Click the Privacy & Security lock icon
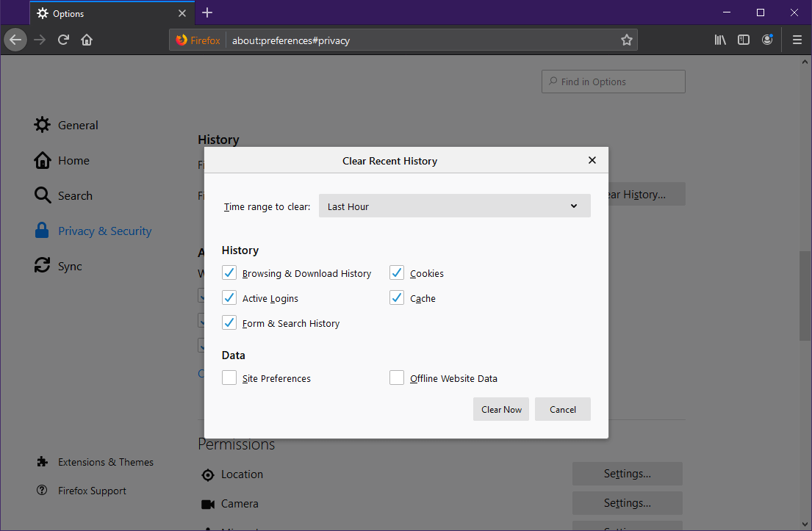This screenshot has width=812, height=531. [41, 231]
